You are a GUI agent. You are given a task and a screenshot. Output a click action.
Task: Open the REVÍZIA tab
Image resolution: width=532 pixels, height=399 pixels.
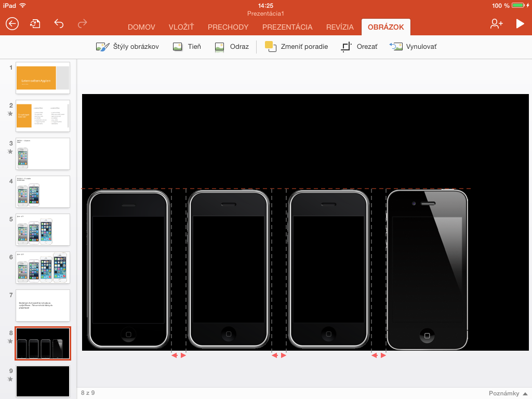pos(340,28)
